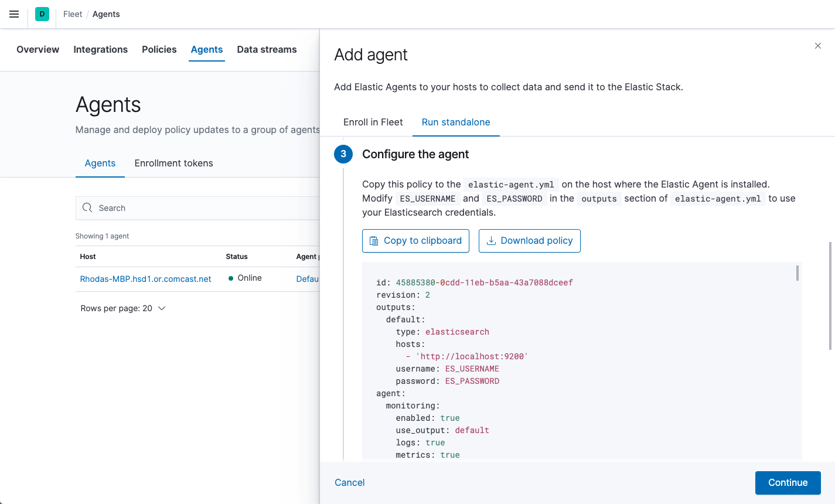Click the copy icon on Copy to clipboard
835x504 pixels.
pos(375,240)
